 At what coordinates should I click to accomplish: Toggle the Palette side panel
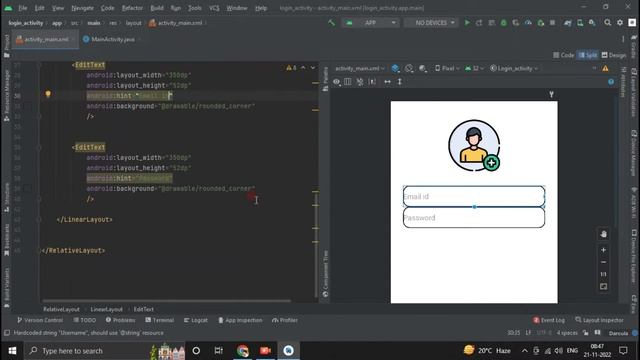325,79
